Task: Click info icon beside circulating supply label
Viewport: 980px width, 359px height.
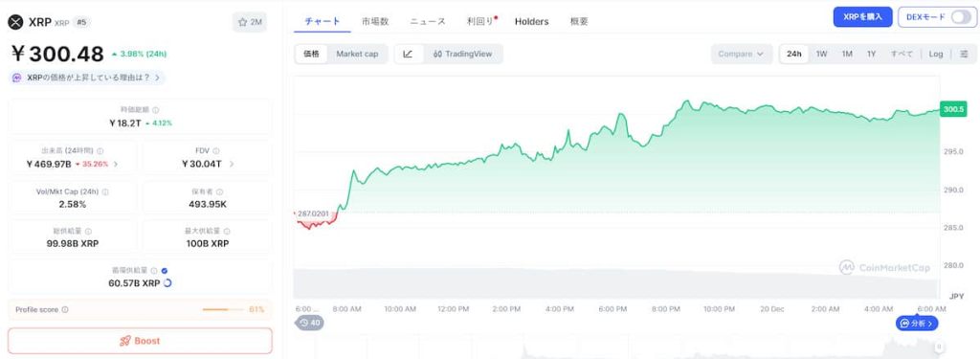Action: (154, 271)
